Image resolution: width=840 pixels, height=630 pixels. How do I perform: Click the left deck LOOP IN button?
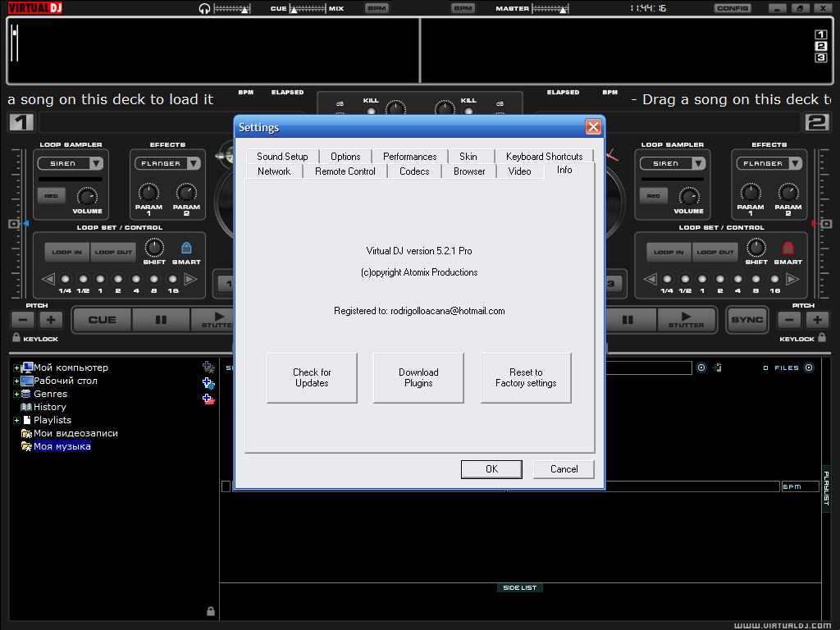[x=67, y=252]
